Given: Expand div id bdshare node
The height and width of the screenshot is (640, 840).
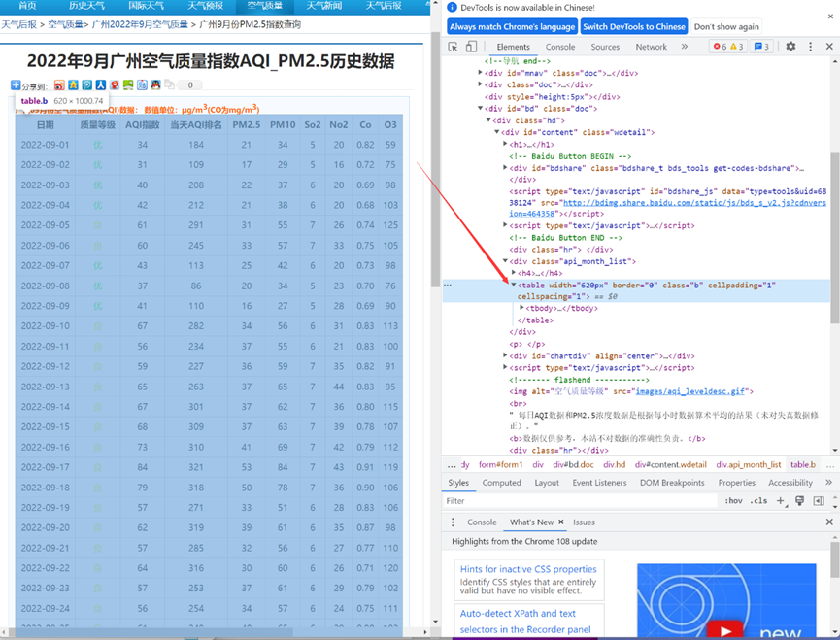Looking at the screenshot, I should coord(505,168).
